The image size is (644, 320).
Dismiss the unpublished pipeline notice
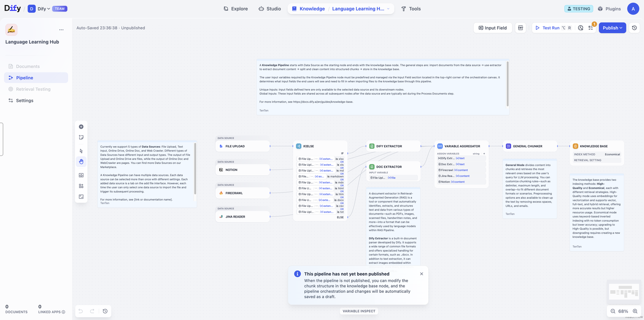(422, 274)
